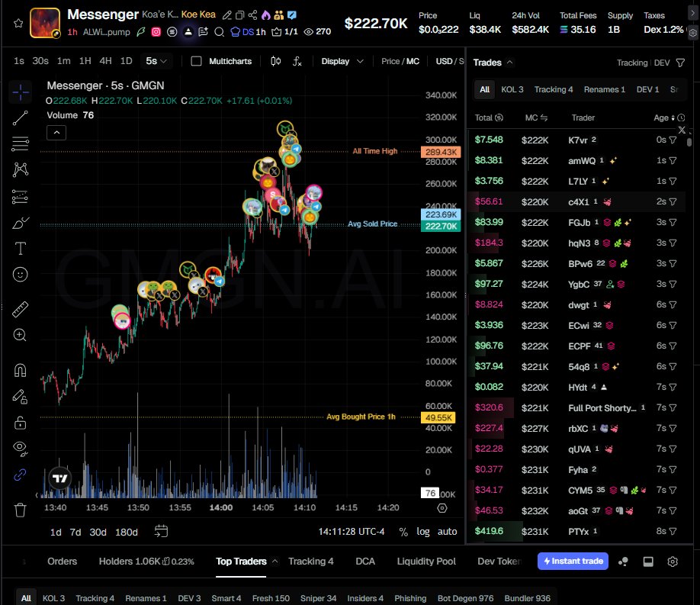The image size is (700, 605).
Task: Click the Messenger token avatar image
Action: (45, 23)
